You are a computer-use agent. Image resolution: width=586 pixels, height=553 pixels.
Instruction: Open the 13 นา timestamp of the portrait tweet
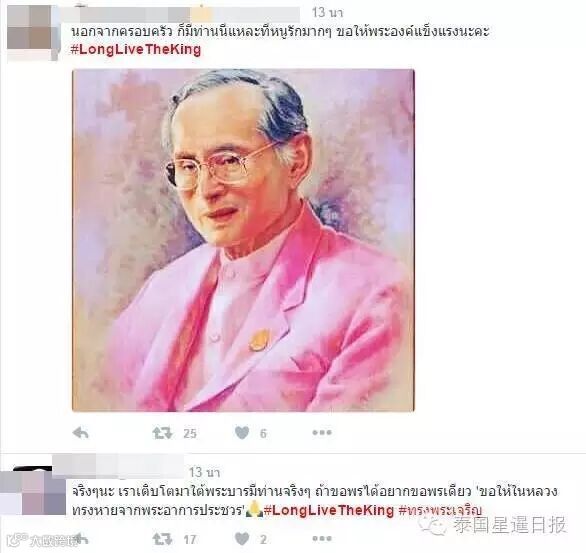(x=327, y=12)
